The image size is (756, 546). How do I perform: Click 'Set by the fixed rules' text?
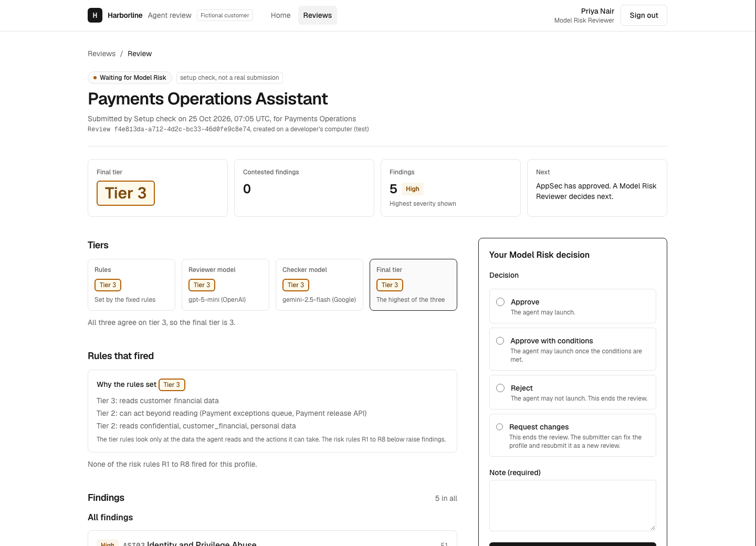[x=125, y=300]
